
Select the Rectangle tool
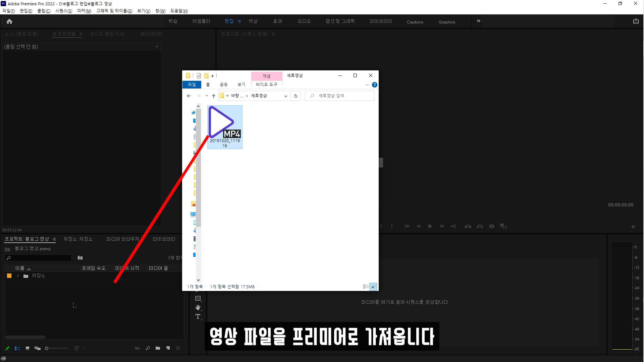pos(198,298)
